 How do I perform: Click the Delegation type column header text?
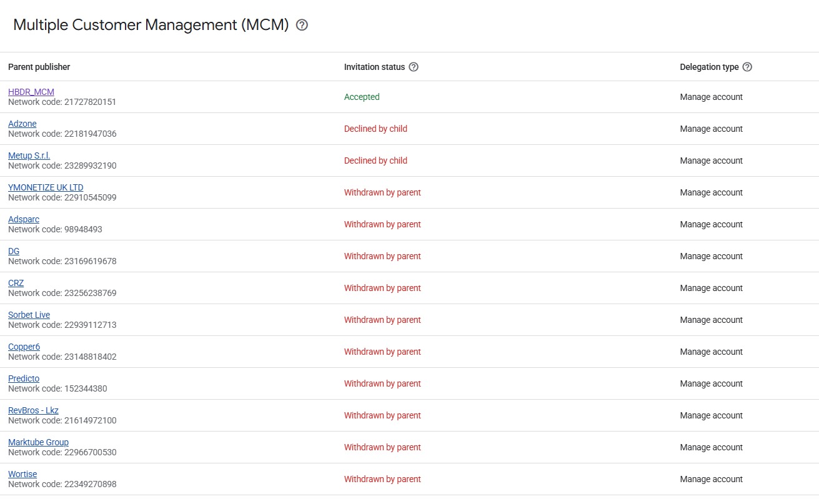(709, 67)
